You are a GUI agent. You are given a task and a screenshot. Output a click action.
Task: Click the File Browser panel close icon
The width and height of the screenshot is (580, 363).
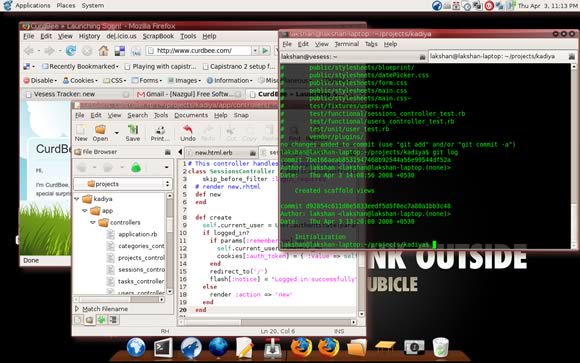click(168, 152)
